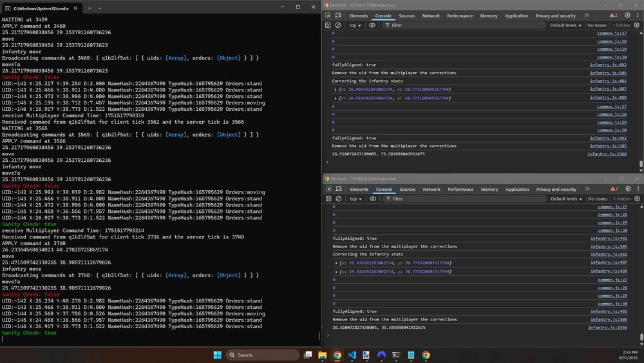The image size is (644, 363).
Task: Select the Console tab in lower DevTools
Action: [384, 189]
